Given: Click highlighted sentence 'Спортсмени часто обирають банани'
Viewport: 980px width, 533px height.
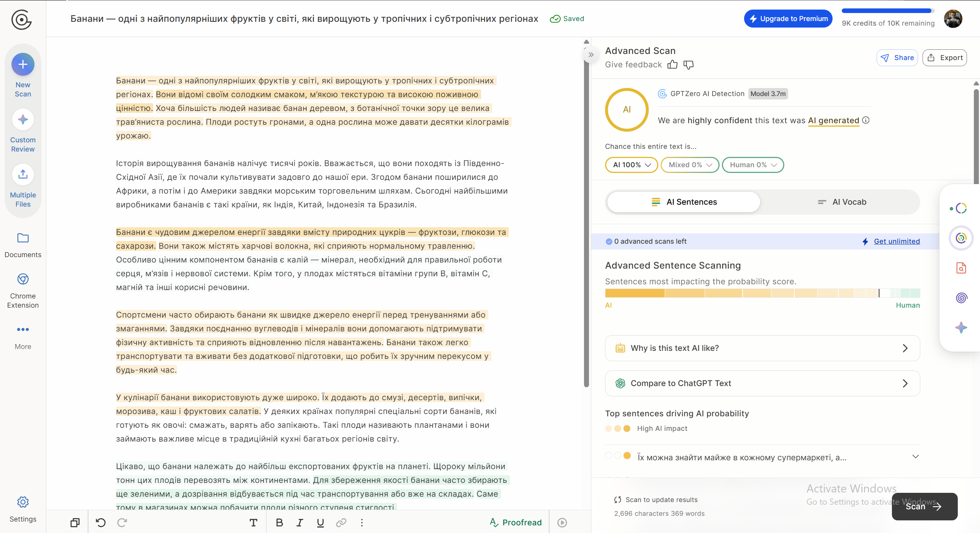Looking at the screenshot, I should point(302,321).
